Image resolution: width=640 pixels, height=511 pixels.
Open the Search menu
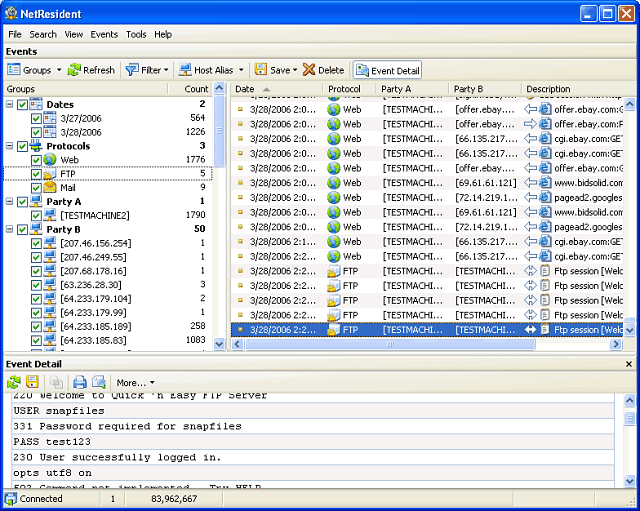(x=43, y=34)
